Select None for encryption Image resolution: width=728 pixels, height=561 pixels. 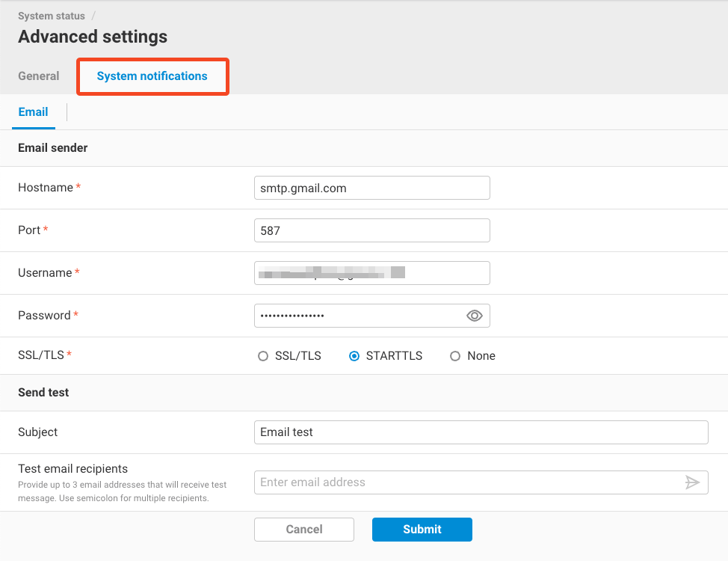pyautogui.click(x=455, y=356)
